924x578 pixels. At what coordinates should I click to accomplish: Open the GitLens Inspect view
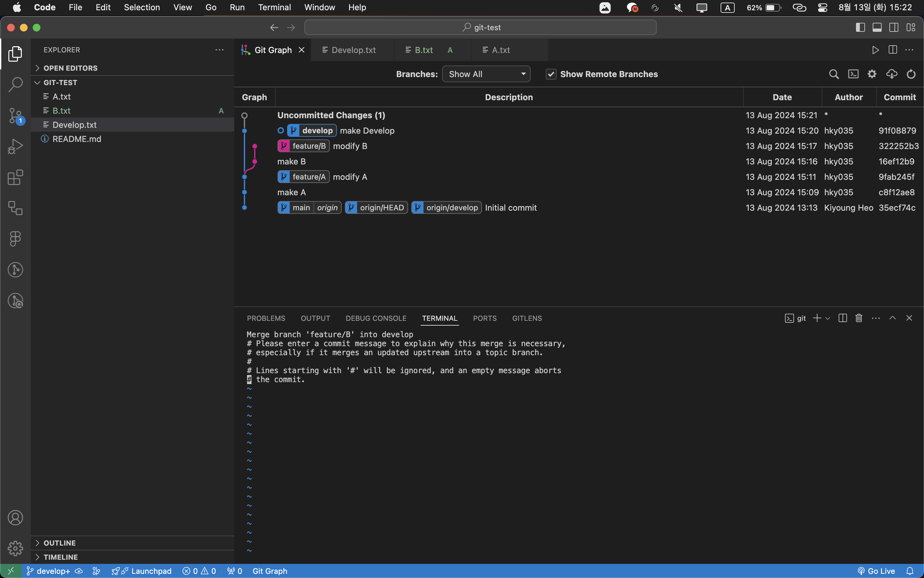click(x=15, y=301)
